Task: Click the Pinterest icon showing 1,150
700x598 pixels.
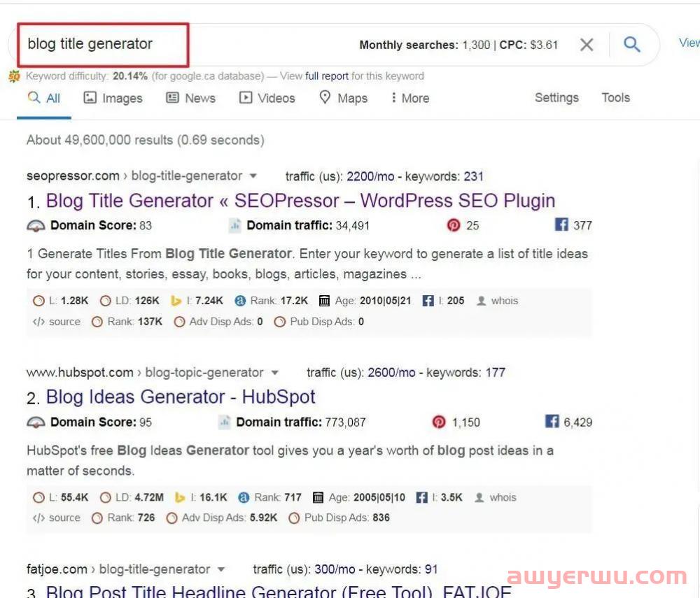Action: click(439, 422)
